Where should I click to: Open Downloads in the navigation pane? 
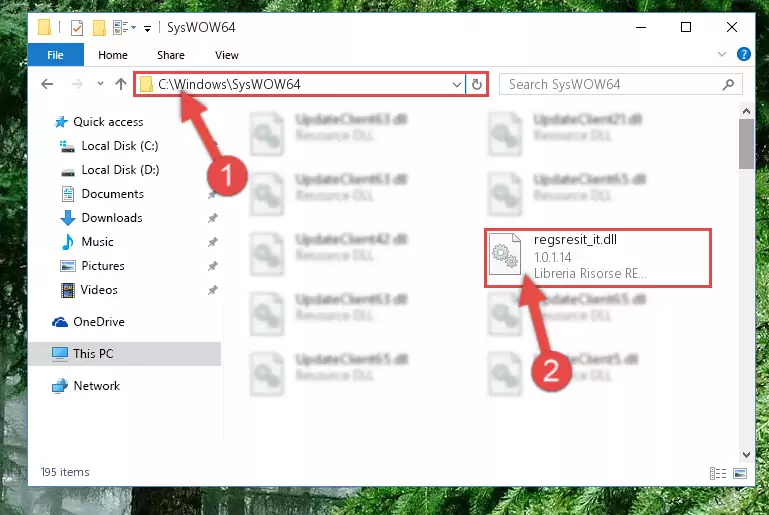(112, 218)
